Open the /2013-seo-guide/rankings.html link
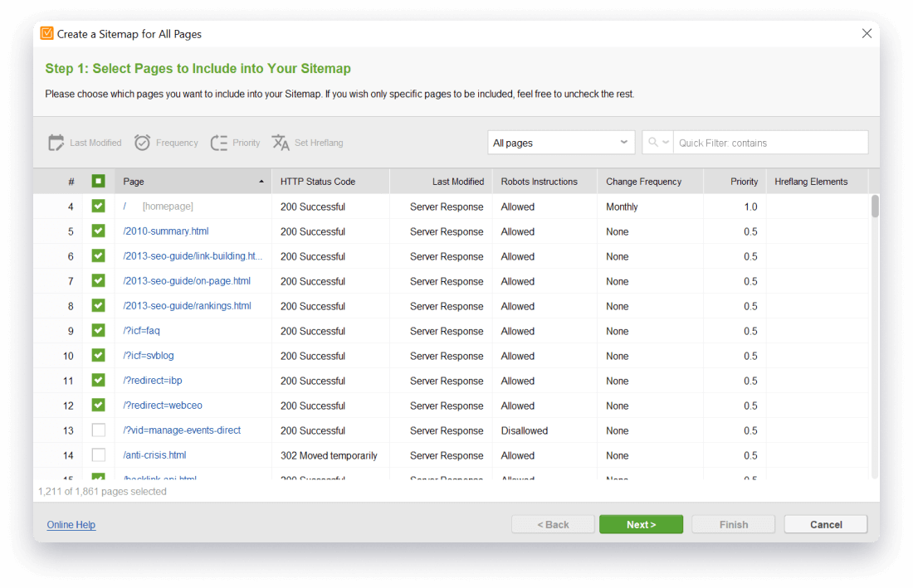913x588 pixels. [187, 306]
